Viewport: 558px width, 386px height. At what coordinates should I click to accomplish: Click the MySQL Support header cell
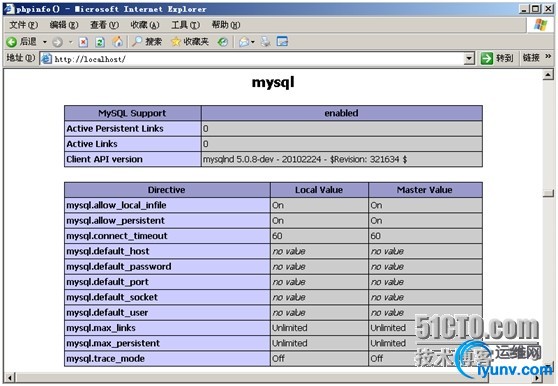coord(132,113)
